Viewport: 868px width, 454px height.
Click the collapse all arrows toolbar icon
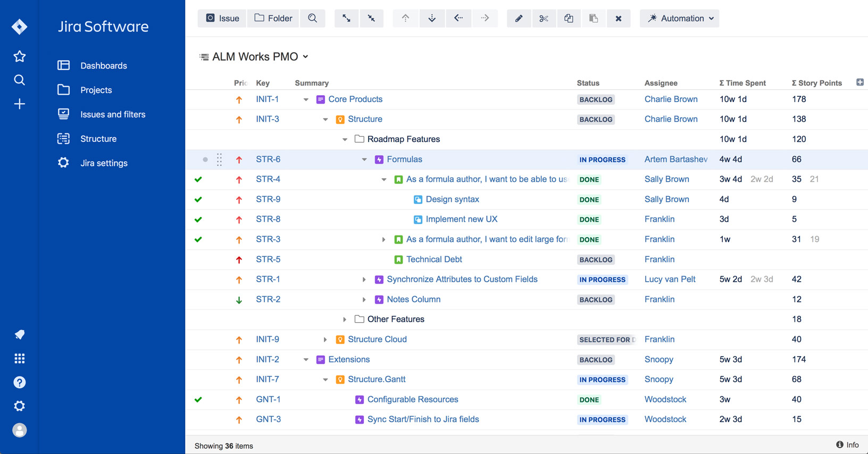tap(371, 18)
